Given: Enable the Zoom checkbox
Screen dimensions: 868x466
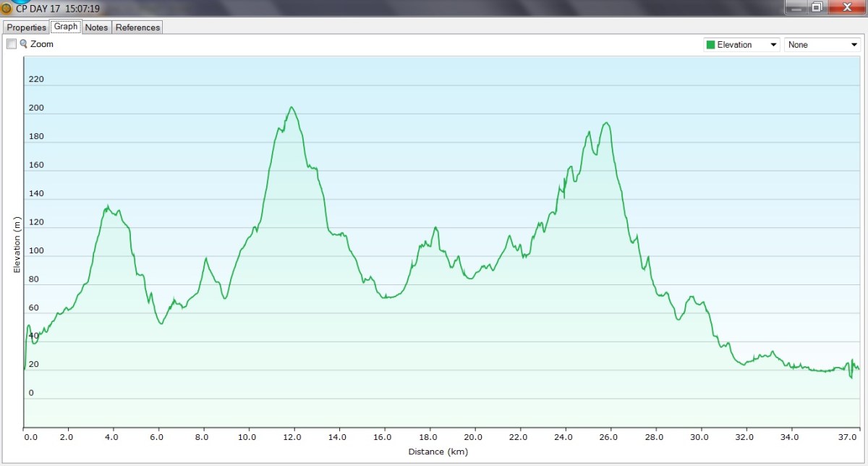Looking at the screenshot, I should tap(12, 44).
